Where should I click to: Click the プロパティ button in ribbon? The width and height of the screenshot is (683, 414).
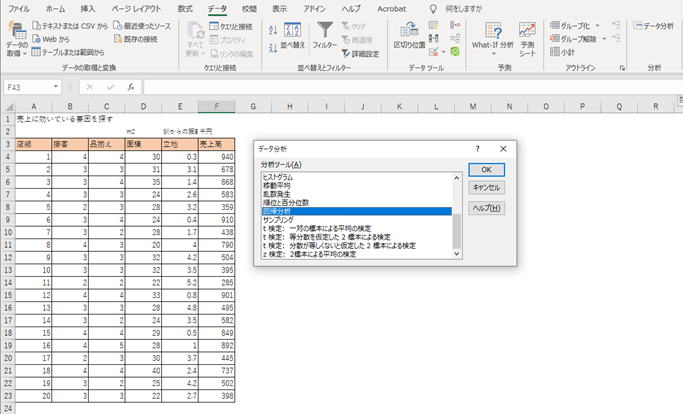(227, 40)
